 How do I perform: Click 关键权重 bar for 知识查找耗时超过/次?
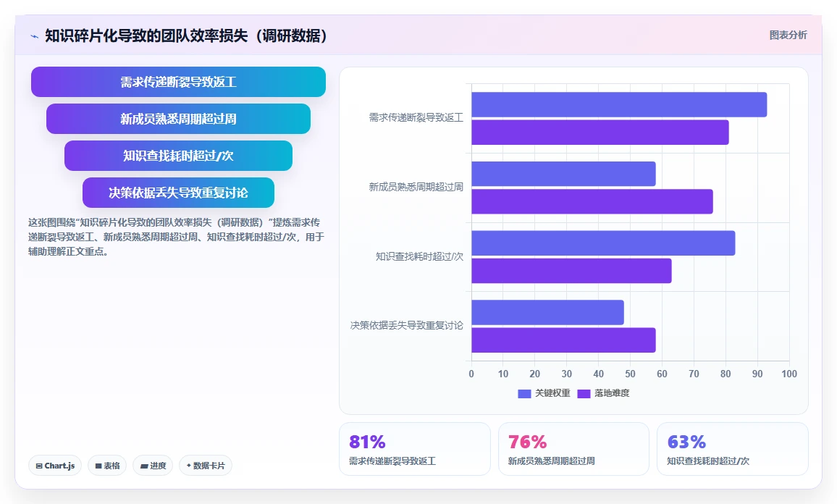point(603,243)
